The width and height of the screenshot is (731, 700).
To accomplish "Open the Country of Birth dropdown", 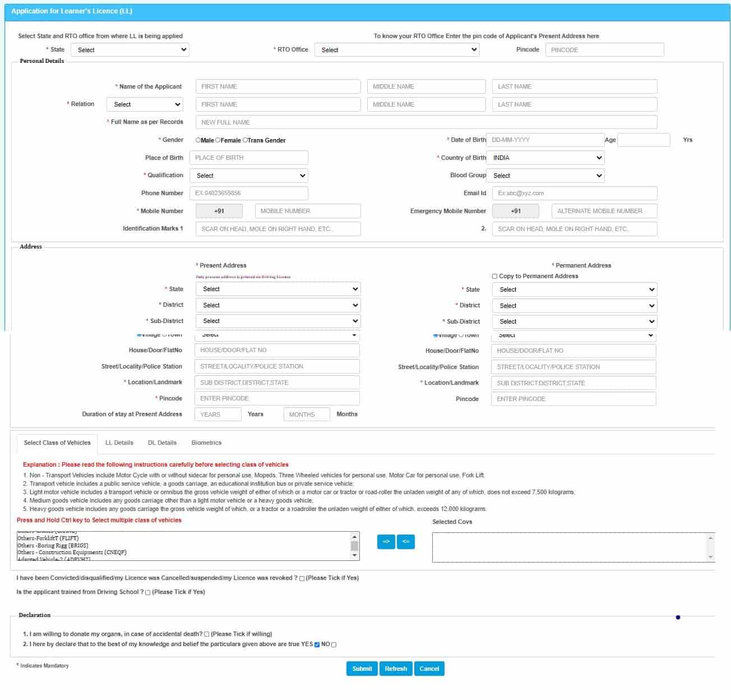I will click(x=545, y=158).
